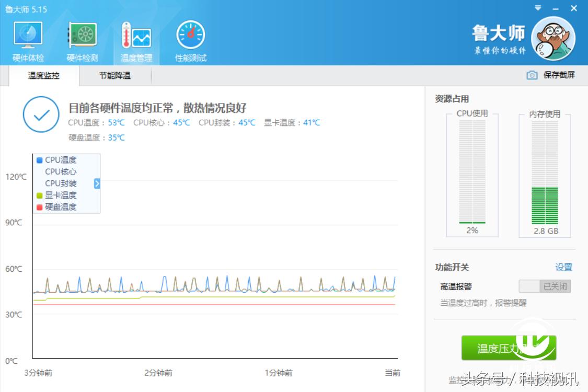Click the 鲁大师 mascot avatar

point(553,39)
